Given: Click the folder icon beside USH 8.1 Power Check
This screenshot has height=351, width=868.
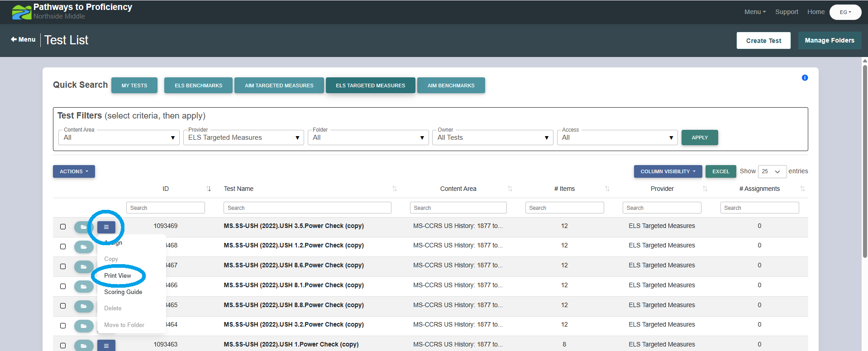Looking at the screenshot, I should coord(84,286).
